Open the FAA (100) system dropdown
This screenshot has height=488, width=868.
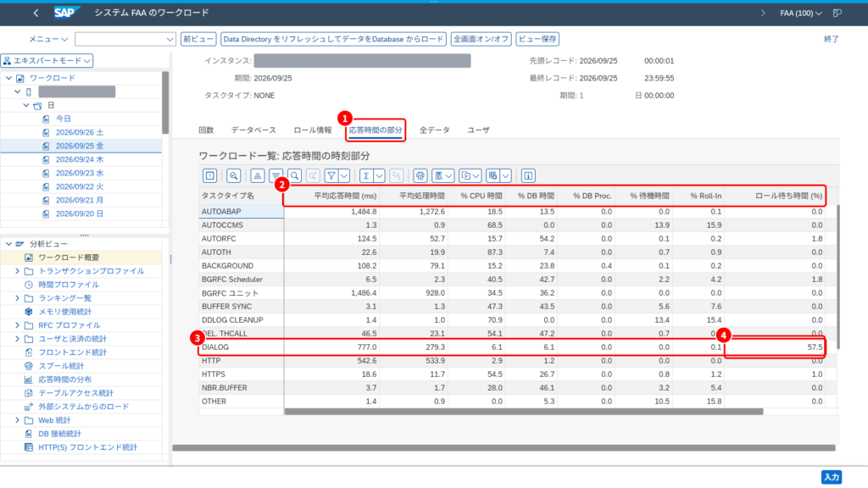[800, 13]
